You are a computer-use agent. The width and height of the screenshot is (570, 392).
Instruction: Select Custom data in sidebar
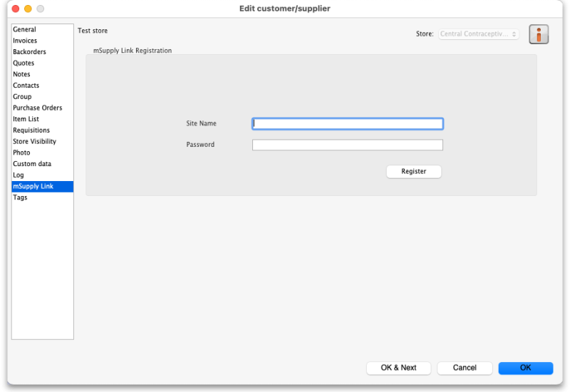coord(32,164)
